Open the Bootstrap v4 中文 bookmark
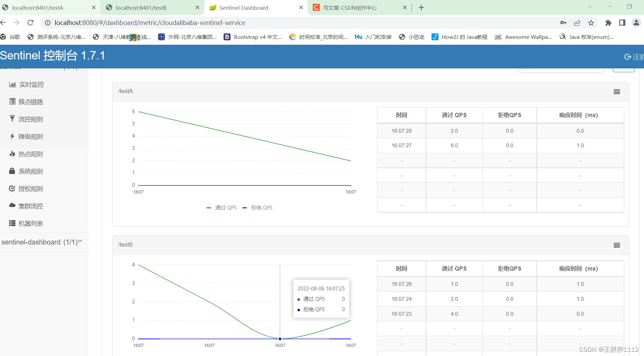 (x=253, y=37)
